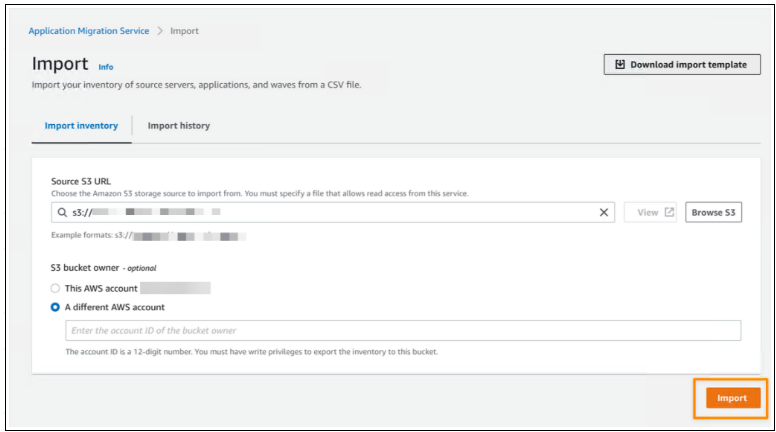Click the breadcrumb chevron separator after Application Migration Service

(x=159, y=31)
